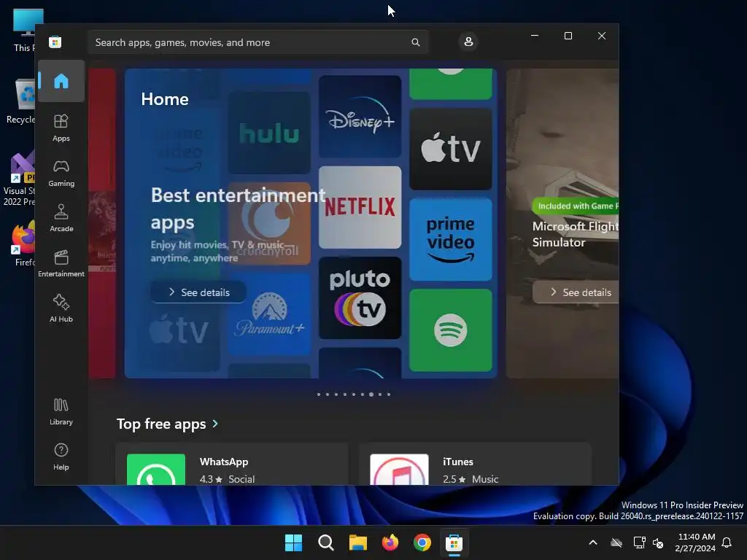The width and height of the screenshot is (747, 560).
Task: Open the user account profile icon
Action: pos(468,42)
